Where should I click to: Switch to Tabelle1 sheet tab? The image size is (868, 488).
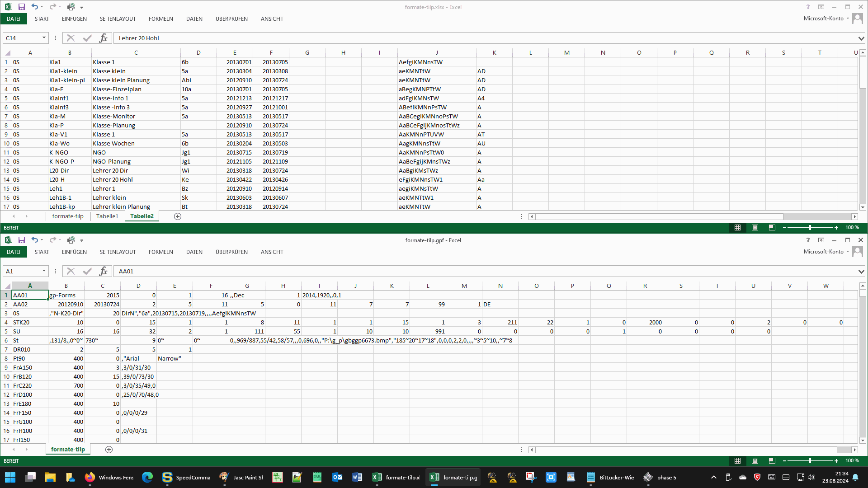107,216
